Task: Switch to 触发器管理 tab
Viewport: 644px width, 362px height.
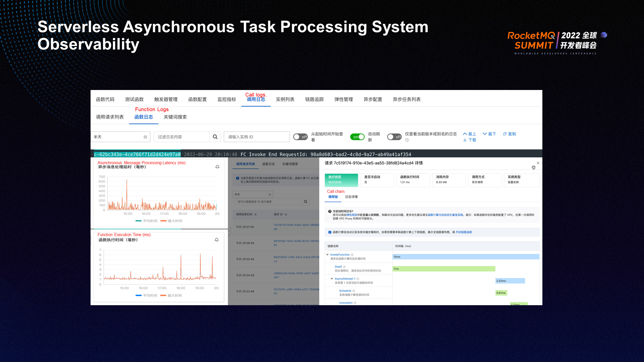Action: coord(166,99)
